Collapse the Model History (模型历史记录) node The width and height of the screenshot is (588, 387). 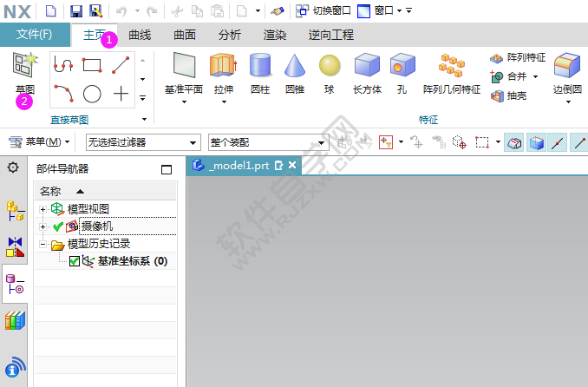[42, 245]
